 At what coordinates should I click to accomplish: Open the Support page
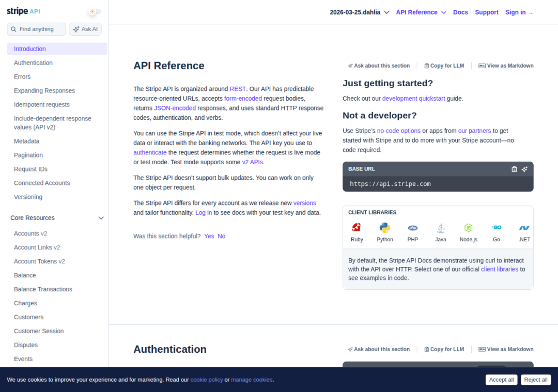click(x=486, y=12)
